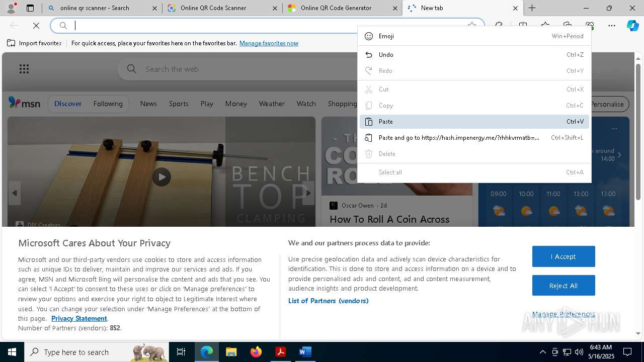Image resolution: width=644 pixels, height=362 pixels.
Task: Open the Privacy Statement link
Action: [79, 318]
